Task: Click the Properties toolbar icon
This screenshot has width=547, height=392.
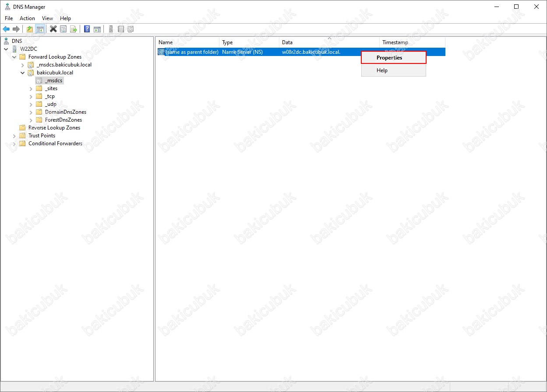Action: pyautogui.click(x=64, y=29)
